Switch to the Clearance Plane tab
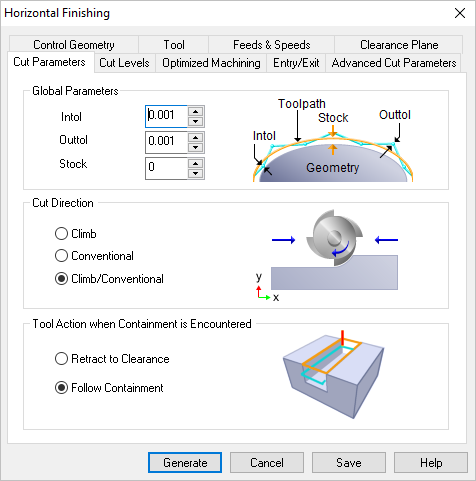This screenshot has width=476, height=481. (399, 44)
